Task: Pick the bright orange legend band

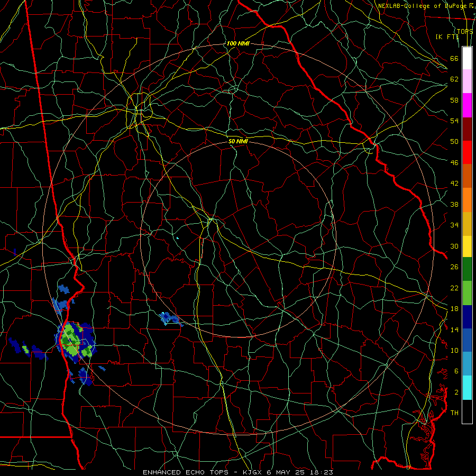Action: tap(467, 200)
